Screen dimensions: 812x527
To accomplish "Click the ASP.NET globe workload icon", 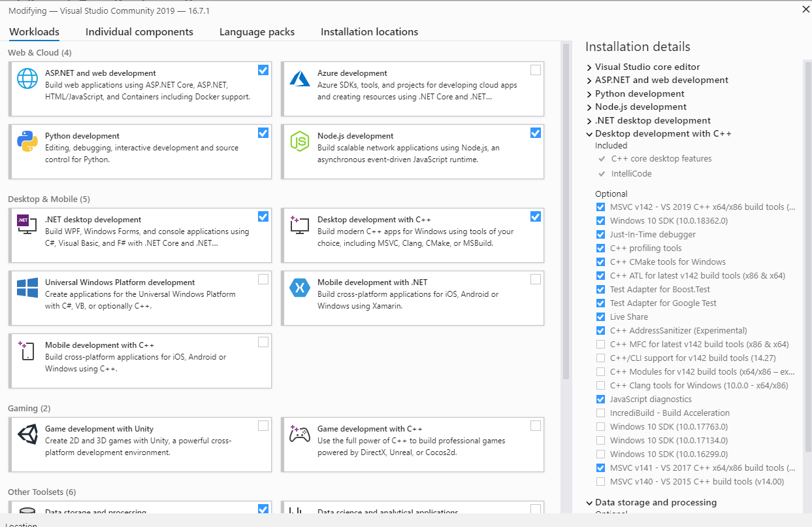I will pos(27,78).
